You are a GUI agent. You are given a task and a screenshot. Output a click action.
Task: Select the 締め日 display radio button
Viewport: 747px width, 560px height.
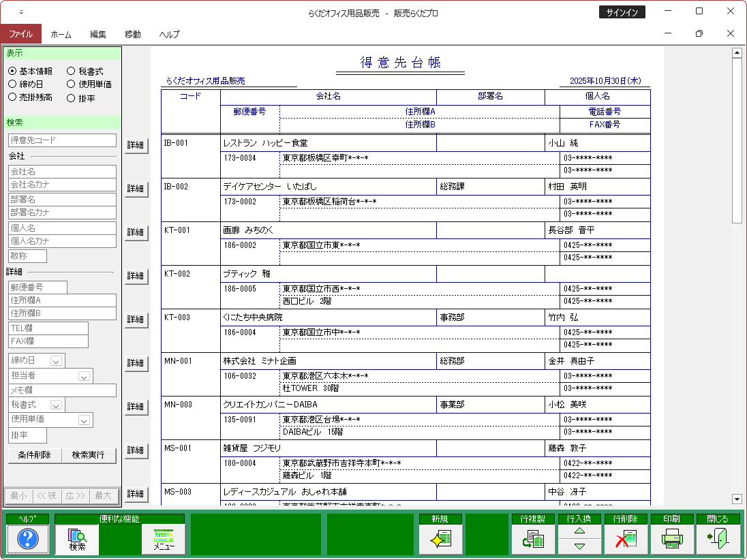tap(12, 84)
